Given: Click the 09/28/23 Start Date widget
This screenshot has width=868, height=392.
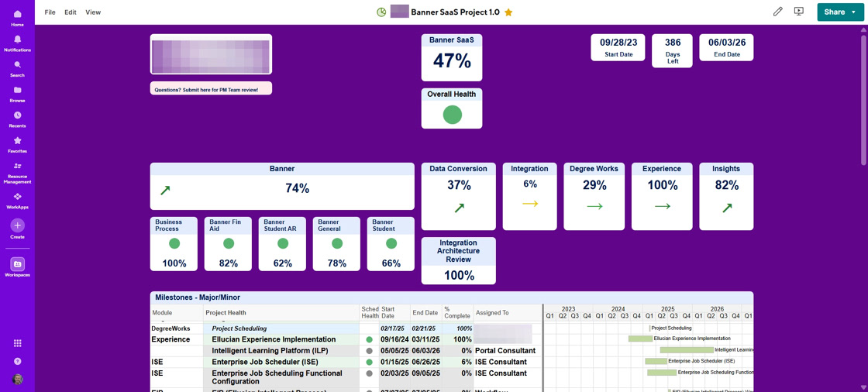Looking at the screenshot, I should [618, 47].
